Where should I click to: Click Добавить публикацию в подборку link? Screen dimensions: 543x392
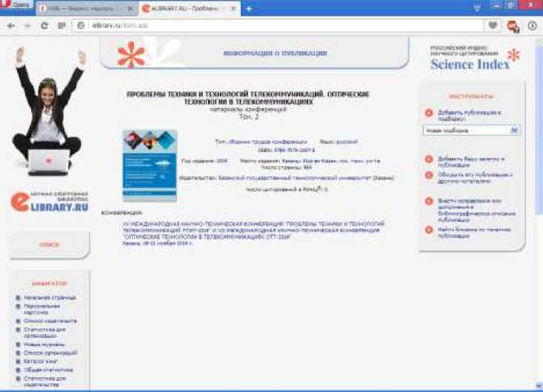[x=469, y=116]
